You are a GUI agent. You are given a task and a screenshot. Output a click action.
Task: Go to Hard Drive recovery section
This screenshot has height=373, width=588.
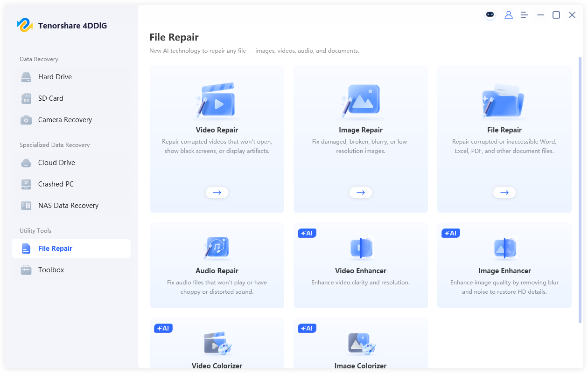tap(71, 77)
